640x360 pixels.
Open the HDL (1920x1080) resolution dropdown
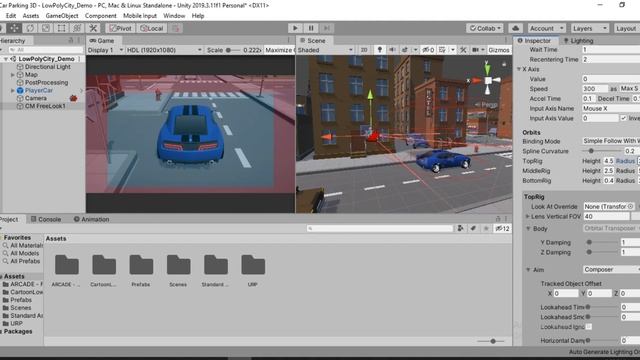[x=164, y=50]
